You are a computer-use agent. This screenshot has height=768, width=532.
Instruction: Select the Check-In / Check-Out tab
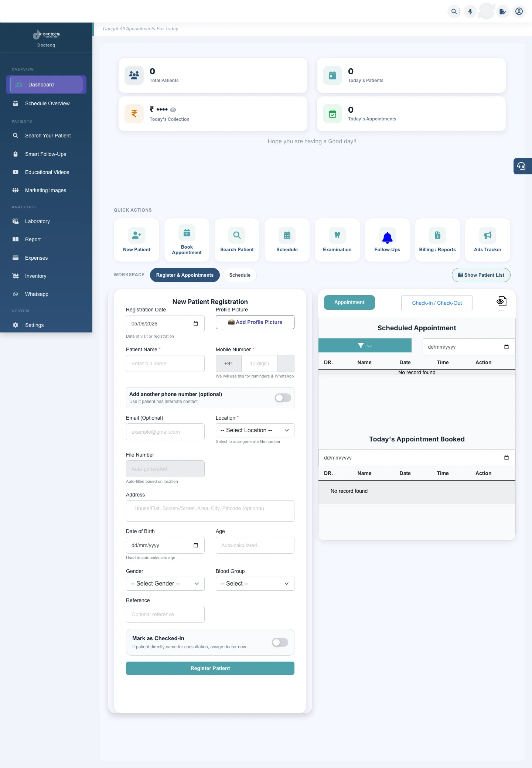click(x=437, y=303)
